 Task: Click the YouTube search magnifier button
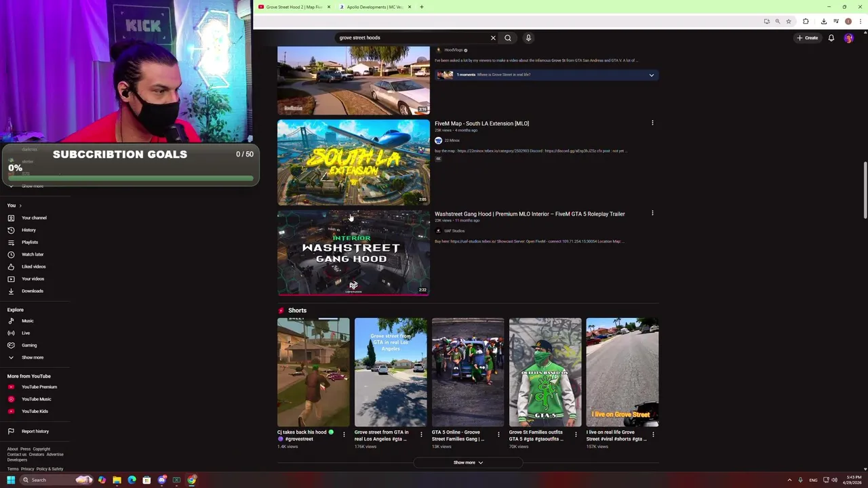pyautogui.click(x=508, y=38)
